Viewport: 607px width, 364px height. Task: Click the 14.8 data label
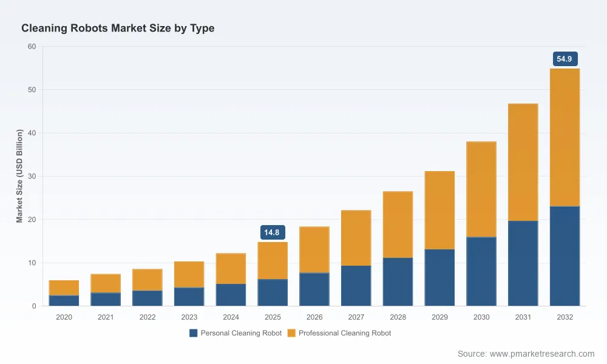click(273, 232)
